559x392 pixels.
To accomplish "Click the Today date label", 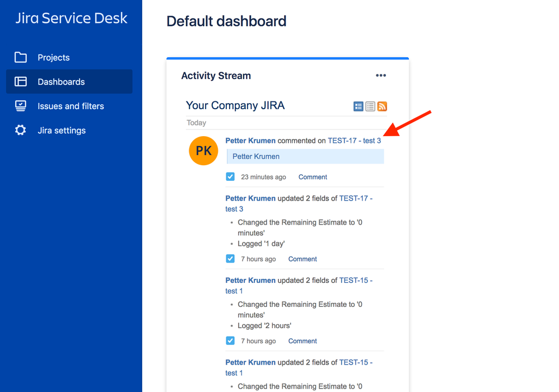I will point(197,123).
